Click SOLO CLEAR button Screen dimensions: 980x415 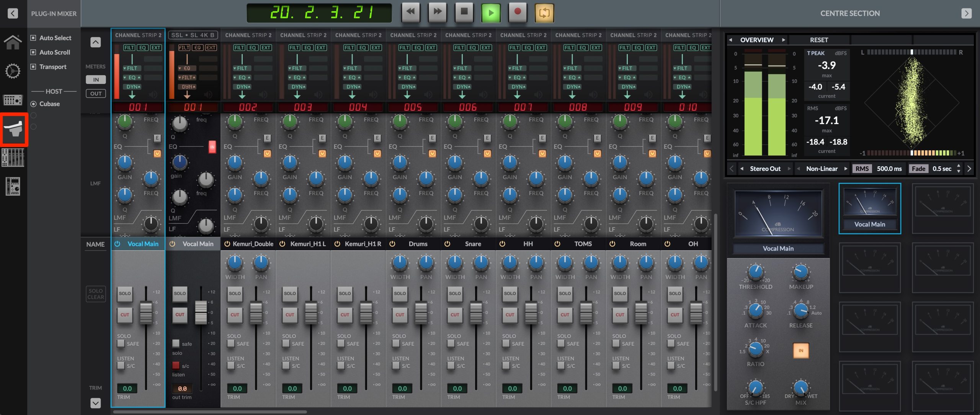coord(96,294)
